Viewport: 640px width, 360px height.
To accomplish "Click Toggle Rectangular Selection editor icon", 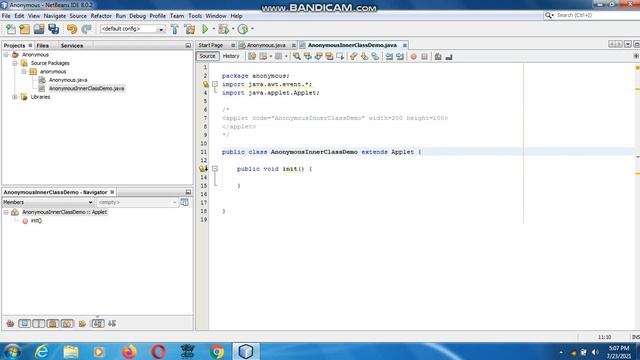I will 340,56.
